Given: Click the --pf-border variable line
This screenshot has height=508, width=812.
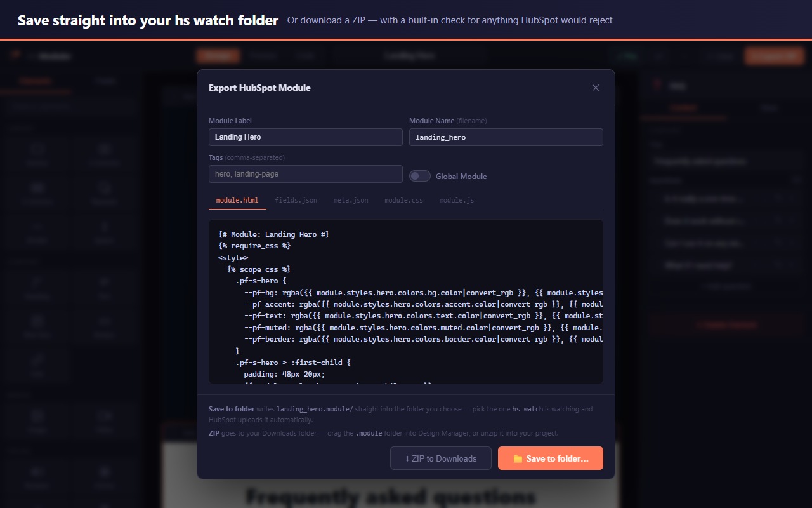Looking at the screenshot, I should pos(423,339).
